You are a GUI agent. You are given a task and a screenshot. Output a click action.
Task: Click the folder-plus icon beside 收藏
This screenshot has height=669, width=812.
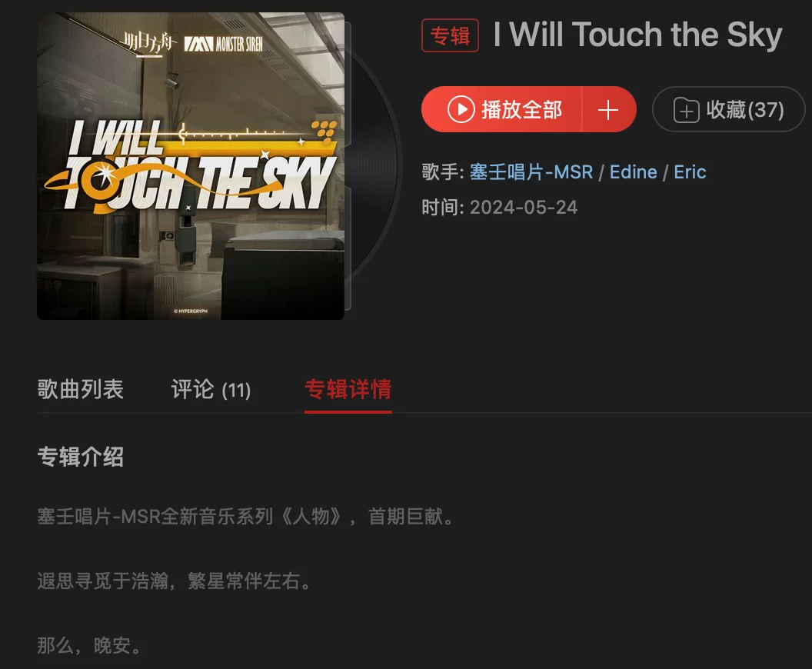tap(686, 110)
